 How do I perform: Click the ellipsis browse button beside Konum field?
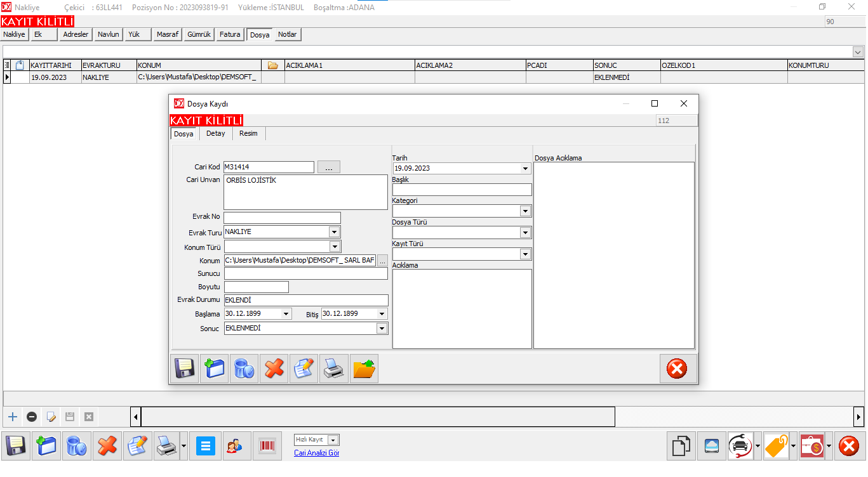coord(382,261)
